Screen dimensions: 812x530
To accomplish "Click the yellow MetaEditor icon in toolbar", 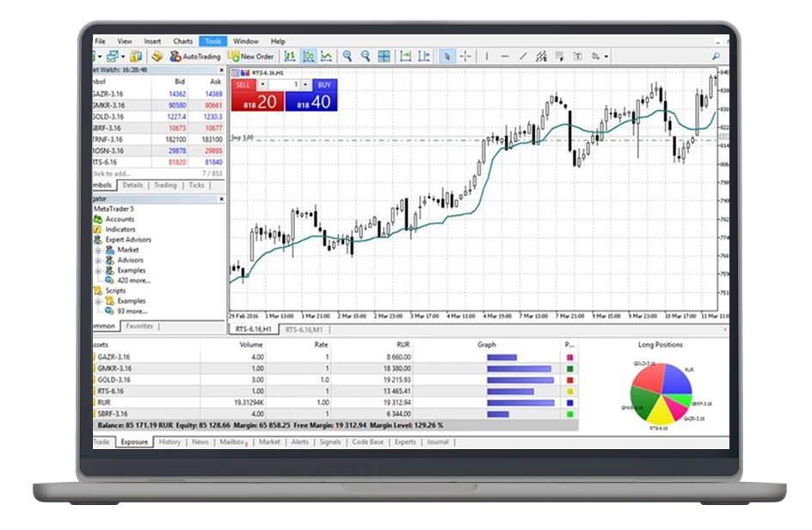I will pyautogui.click(x=157, y=56).
